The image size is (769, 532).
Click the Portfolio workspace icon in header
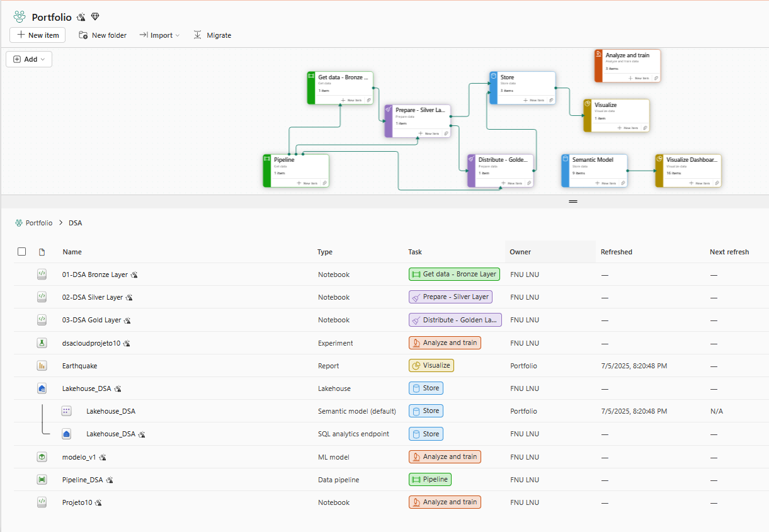pyautogui.click(x=20, y=17)
